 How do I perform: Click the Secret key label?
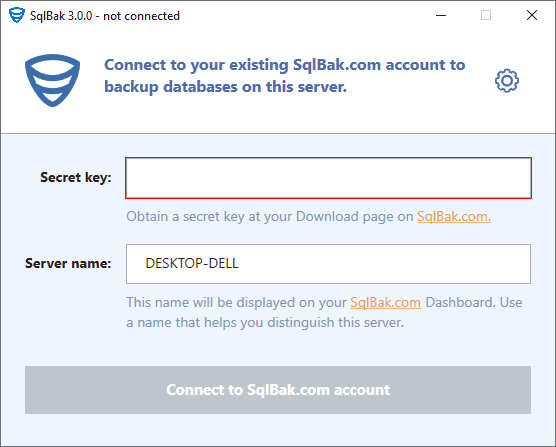click(x=76, y=177)
